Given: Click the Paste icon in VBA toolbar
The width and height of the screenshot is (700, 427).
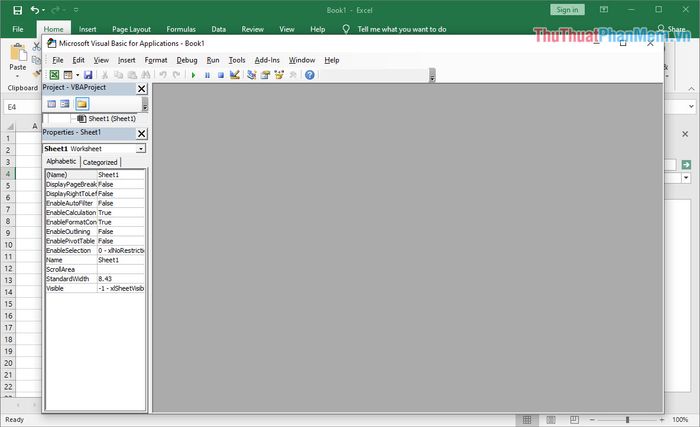Looking at the screenshot, I should coord(132,75).
